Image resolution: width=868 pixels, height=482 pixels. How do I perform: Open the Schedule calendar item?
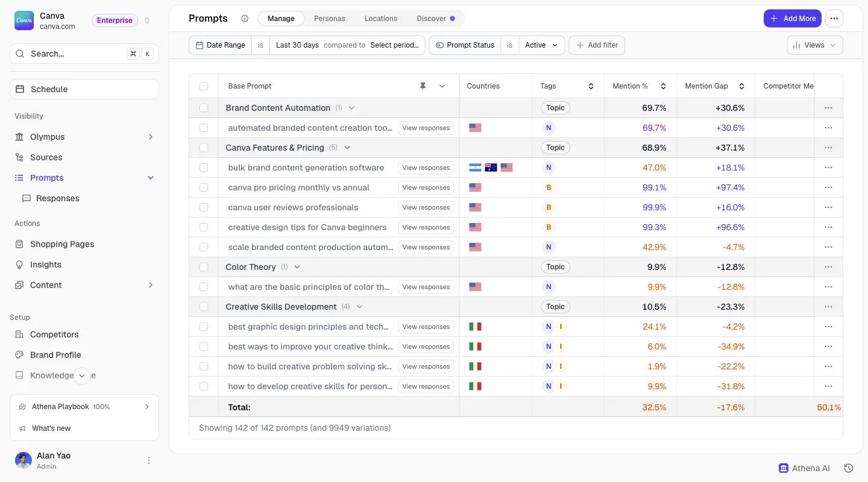84,89
